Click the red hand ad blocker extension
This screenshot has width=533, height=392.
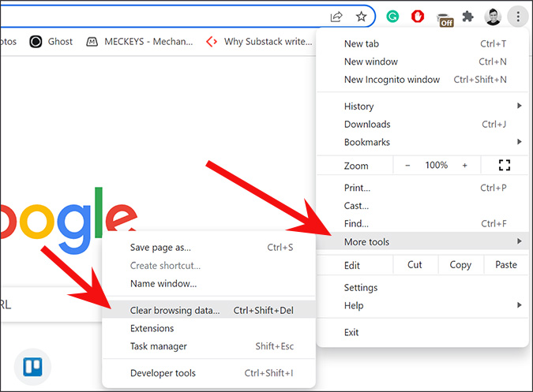418,17
